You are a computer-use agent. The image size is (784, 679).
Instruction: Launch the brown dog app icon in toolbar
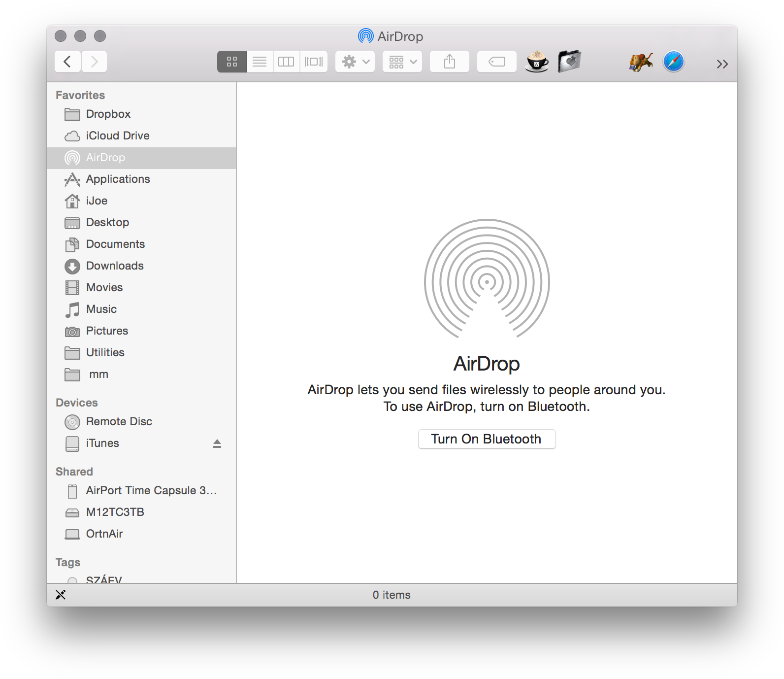[641, 62]
